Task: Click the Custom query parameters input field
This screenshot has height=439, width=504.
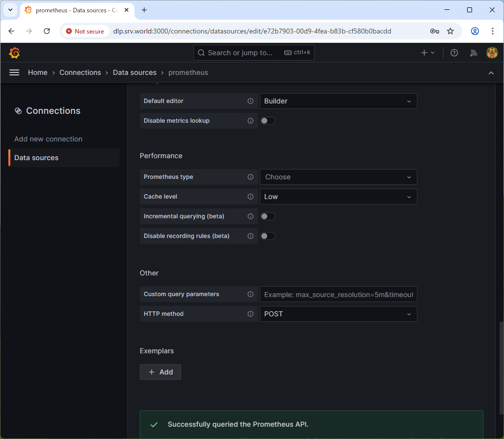Action: [339, 294]
